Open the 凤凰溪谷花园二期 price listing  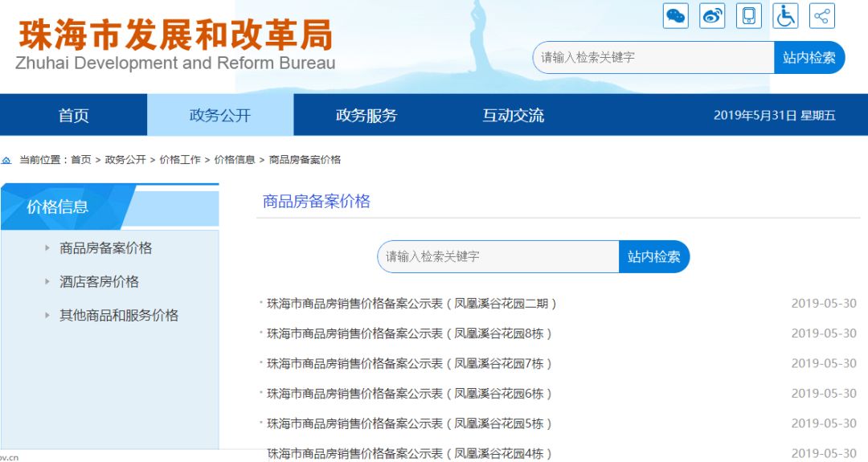pyautogui.click(x=411, y=304)
